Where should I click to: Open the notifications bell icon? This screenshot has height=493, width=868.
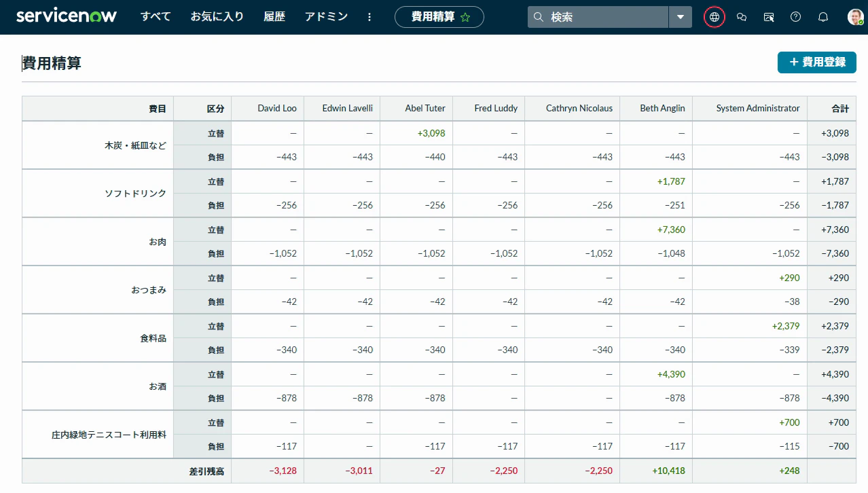(823, 17)
